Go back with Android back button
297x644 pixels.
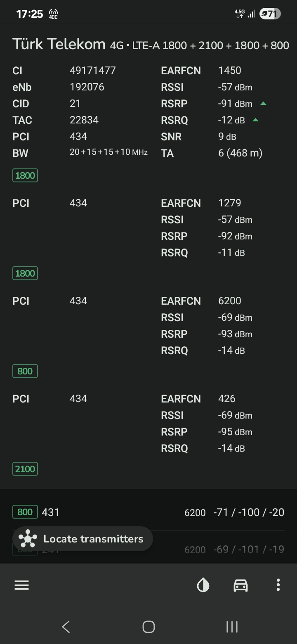[66, 627]
